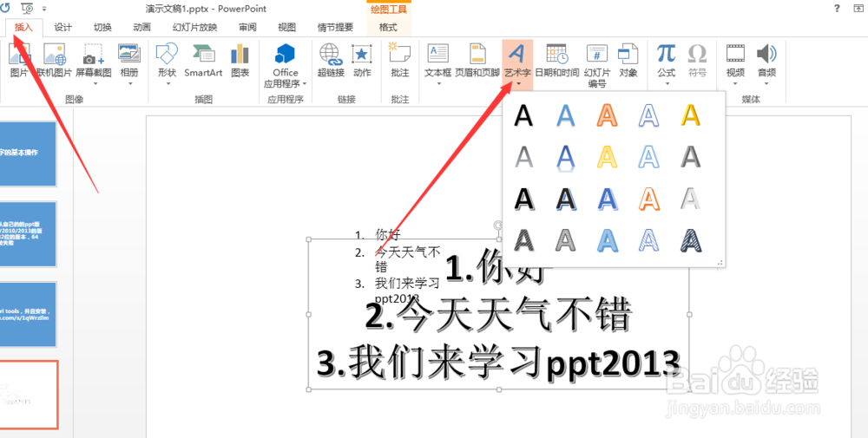Click the 相册 photo album icon
Viewport: 868px width, 438px height.
click(x=129, y=54)
